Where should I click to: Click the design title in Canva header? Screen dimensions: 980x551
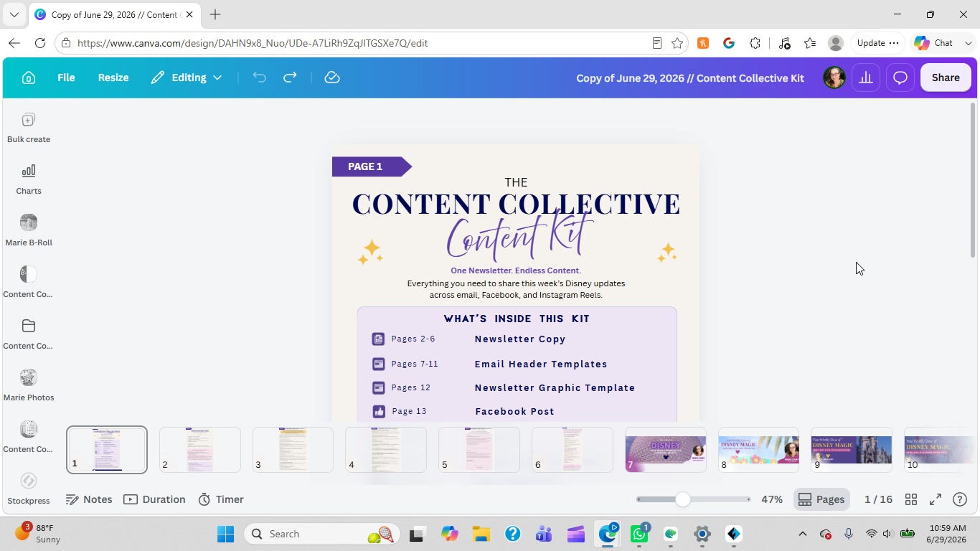[x=690, y=78]
